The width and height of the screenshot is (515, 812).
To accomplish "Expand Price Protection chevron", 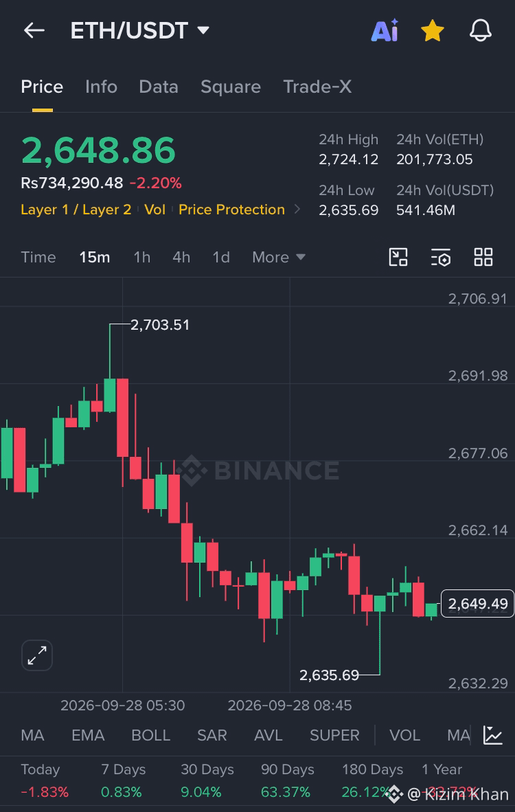I will (x=297, y=210).
